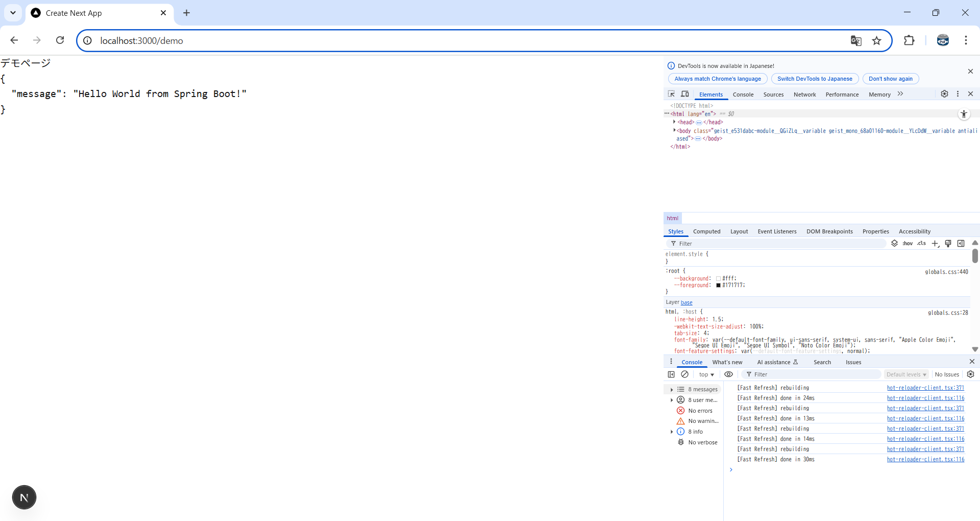This screenshot has height=521, width=980.
Task: Create a live expression with the eye icon
Action: click(x=729, y=374)
